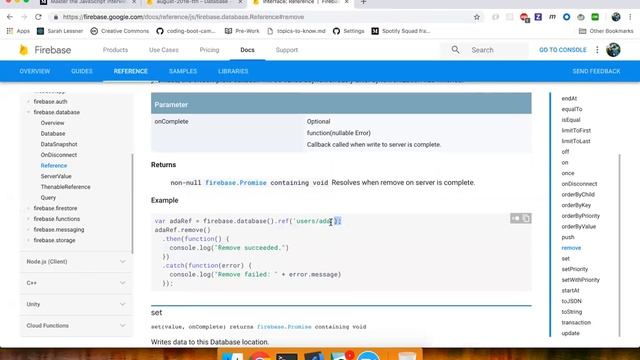The image size is (640, 360).
Task: Open the Chrome three-dot menu
Action: [x=630, y=17]
